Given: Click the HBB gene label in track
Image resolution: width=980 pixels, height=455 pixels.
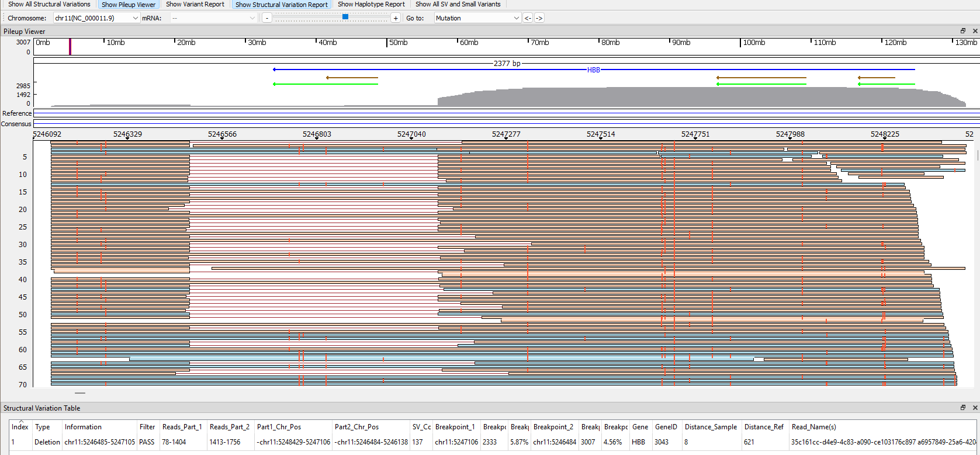Looking at the screenshot, I should [594, 70].
